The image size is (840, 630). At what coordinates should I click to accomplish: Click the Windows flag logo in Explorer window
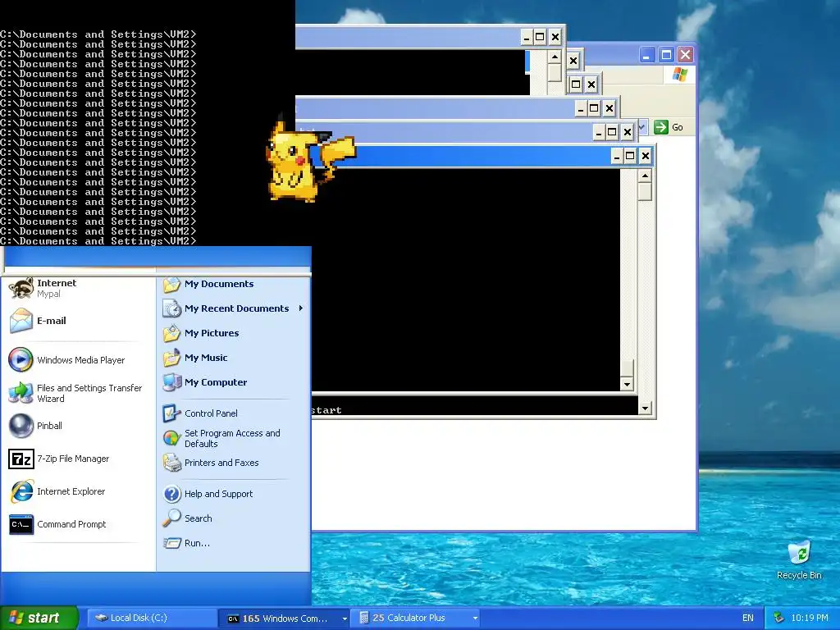pyautogui.click(x=680, y=75)
